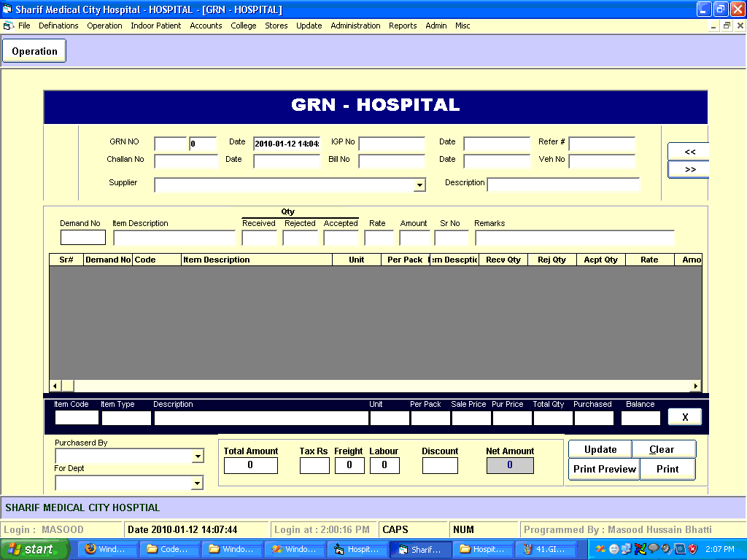Go to next record with >> button
This screenshot has width=747, height=560.
coord(689,169)
